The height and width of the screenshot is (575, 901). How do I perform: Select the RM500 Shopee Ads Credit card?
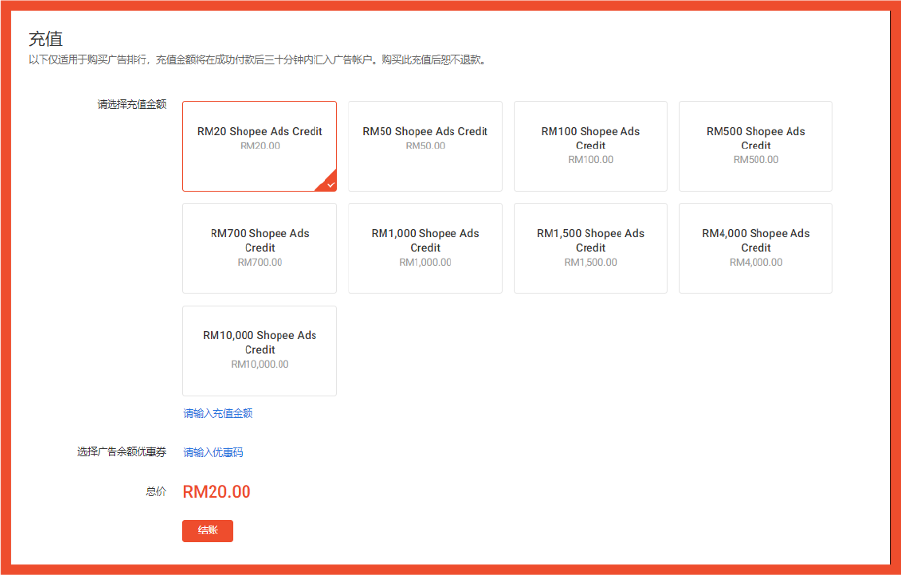[756, 146]
